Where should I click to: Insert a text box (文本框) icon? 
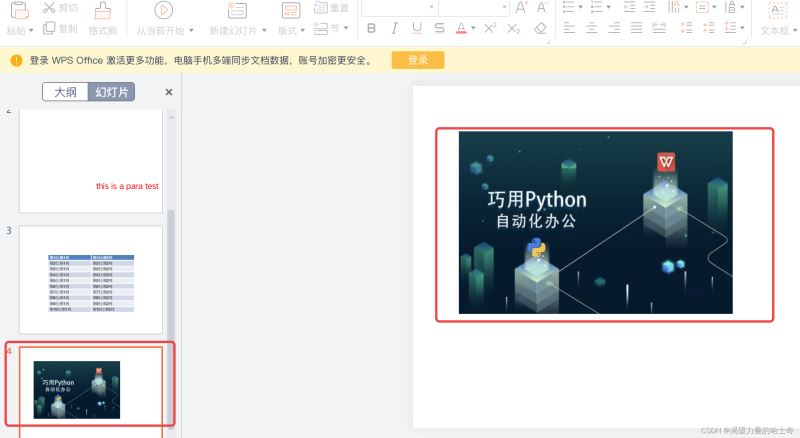777,10
